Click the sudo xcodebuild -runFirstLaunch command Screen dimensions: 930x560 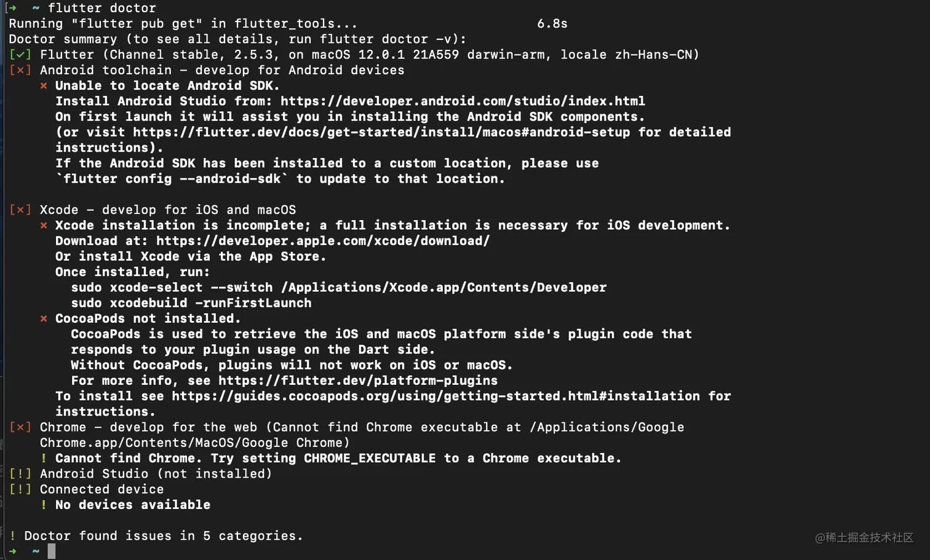(x=191, y=303)
